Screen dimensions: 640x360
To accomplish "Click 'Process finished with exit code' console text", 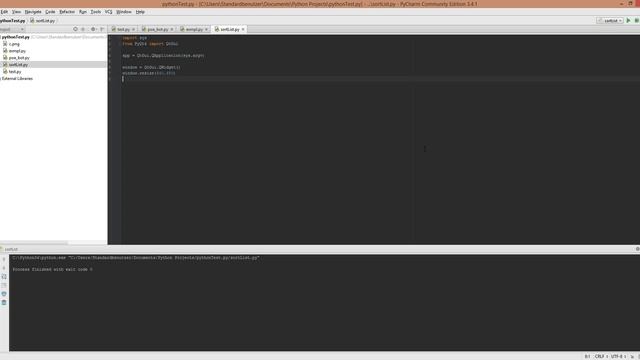I will [x=52, y=269].
